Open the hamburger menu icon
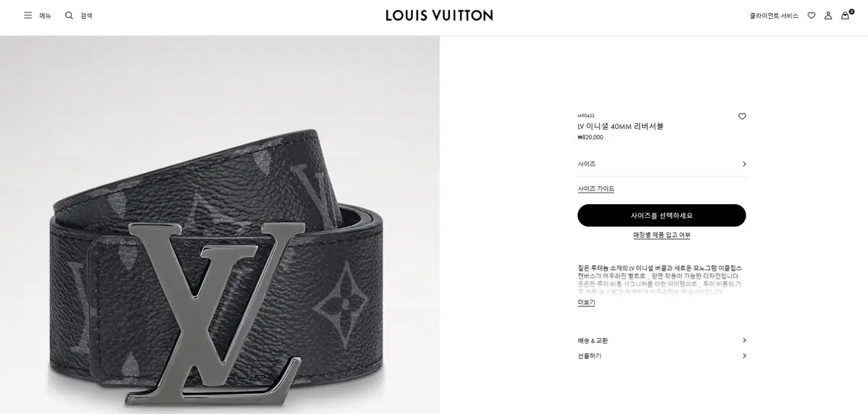 (28, 15)
